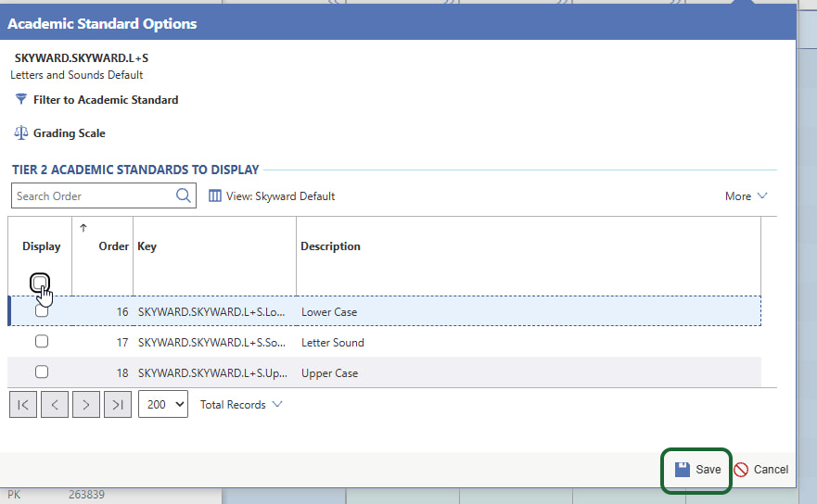
Task: Go to next page of records
Action: point(86,405)
